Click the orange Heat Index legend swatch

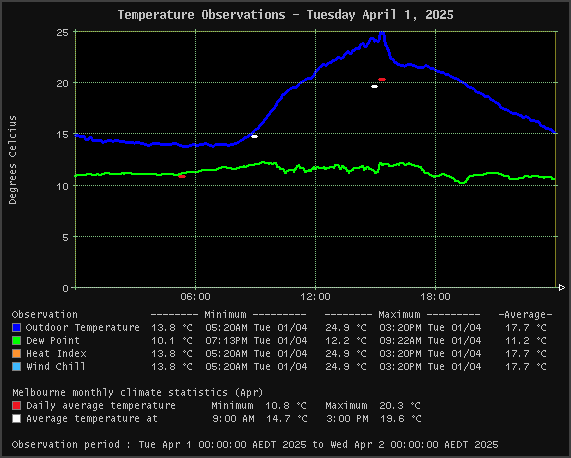pyautogui.click(x=16, y=354)
